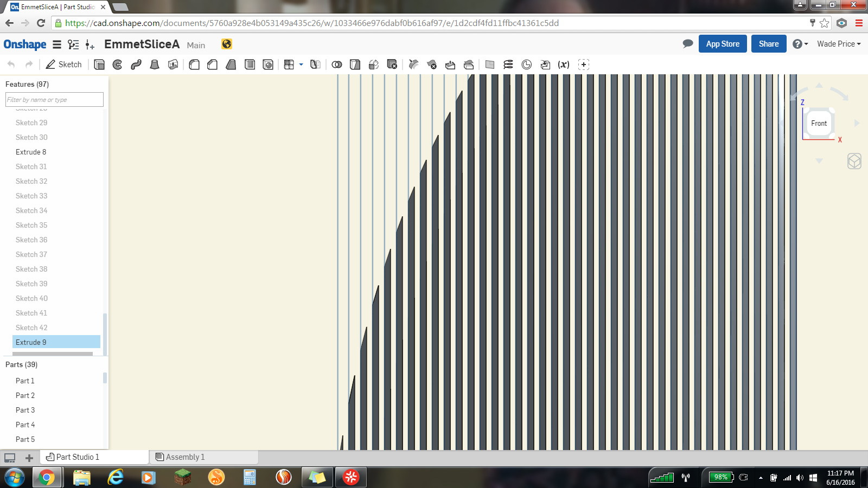Select the Helix tool icon
868x488 pixels.
tap(508, 65)
